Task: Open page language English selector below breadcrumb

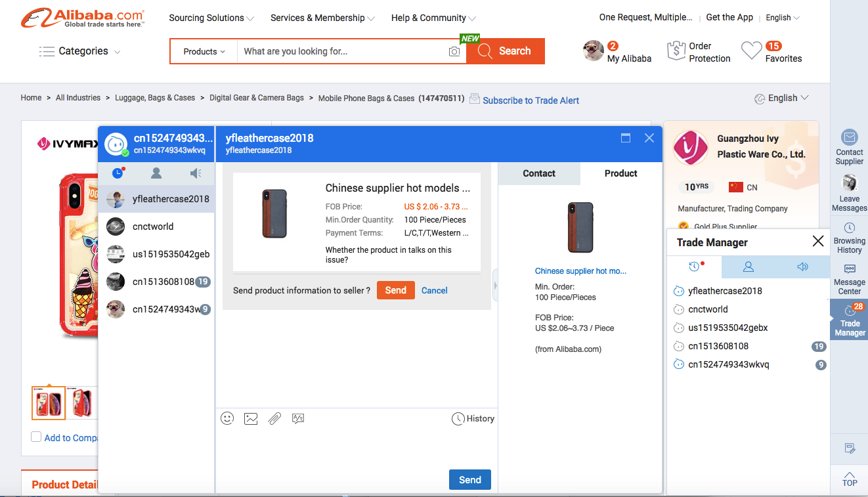Action: point(781,98)
